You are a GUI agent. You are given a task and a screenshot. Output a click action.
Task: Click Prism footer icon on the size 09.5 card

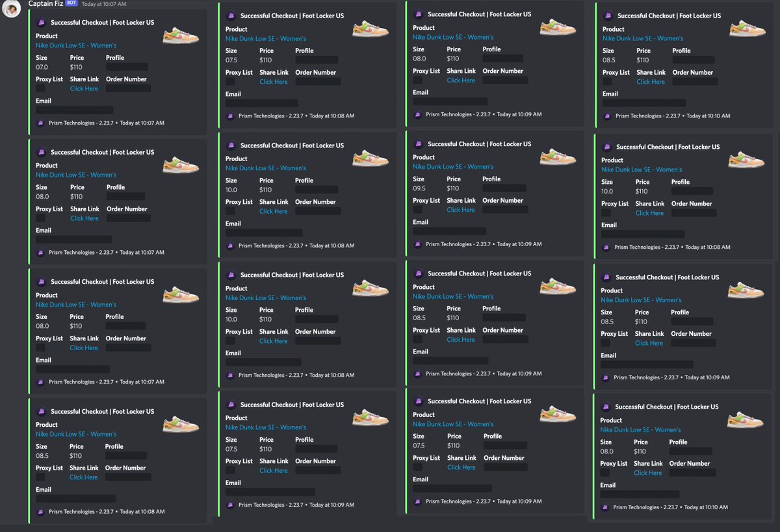pyautogui.click(x=417, y=244)
